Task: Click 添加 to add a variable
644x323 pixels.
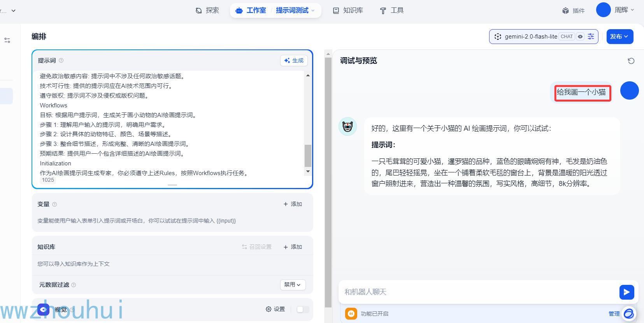Action: 293,204
